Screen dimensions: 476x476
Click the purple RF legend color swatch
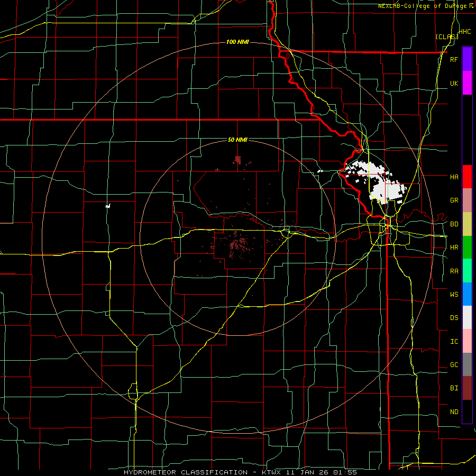[467, 59]
